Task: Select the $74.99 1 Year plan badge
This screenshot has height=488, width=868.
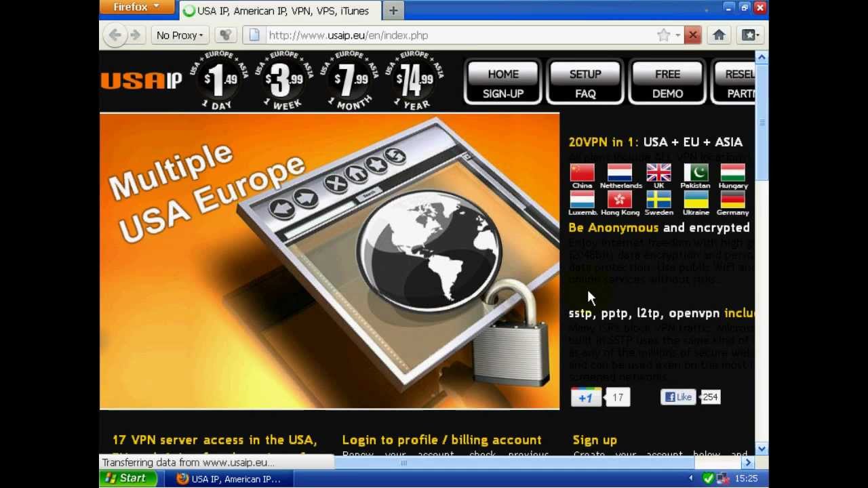Action: pyautogui.click(x=414, y=81)
